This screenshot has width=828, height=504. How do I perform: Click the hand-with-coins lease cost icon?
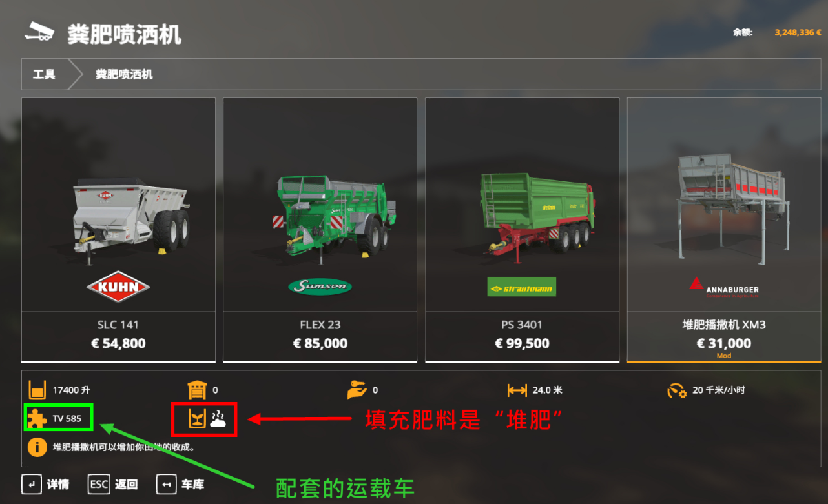coord(357,390)
